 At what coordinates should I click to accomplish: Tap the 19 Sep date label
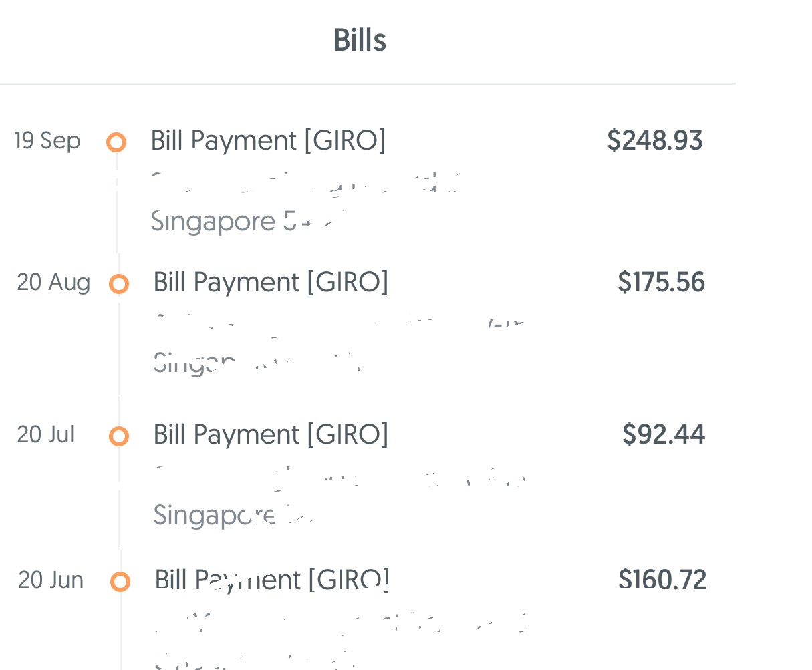47,141
